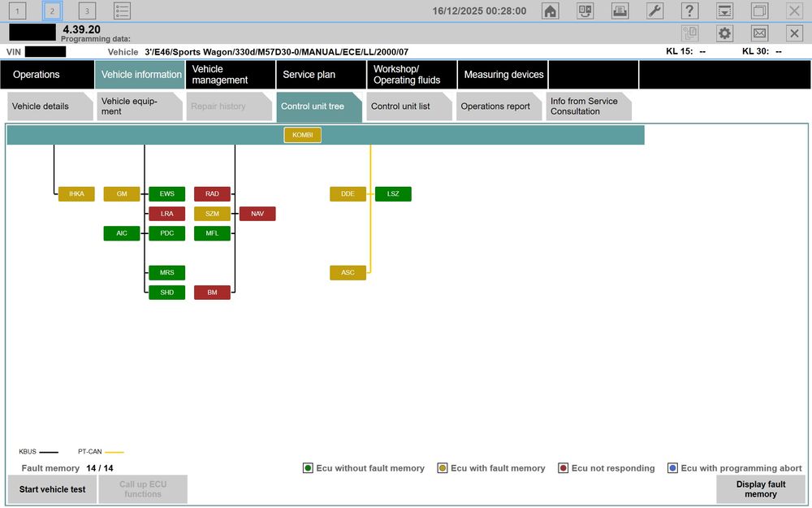
Task: Open the Operations main tab
Action: (47, 75)
